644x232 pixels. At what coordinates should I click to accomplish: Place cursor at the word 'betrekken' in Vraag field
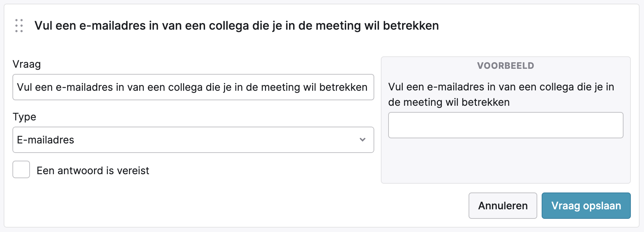(343, 87)
